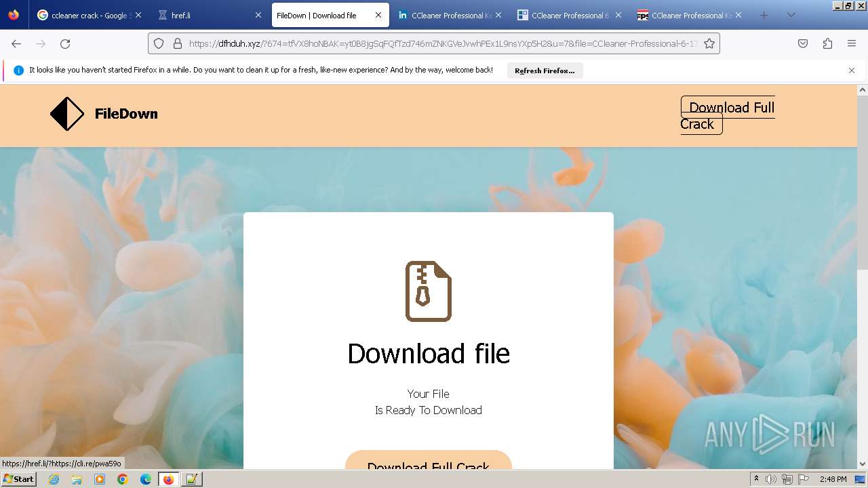Open File Explorer from taskbar
This screenshot has width=868, height=488.
[77, 479]
